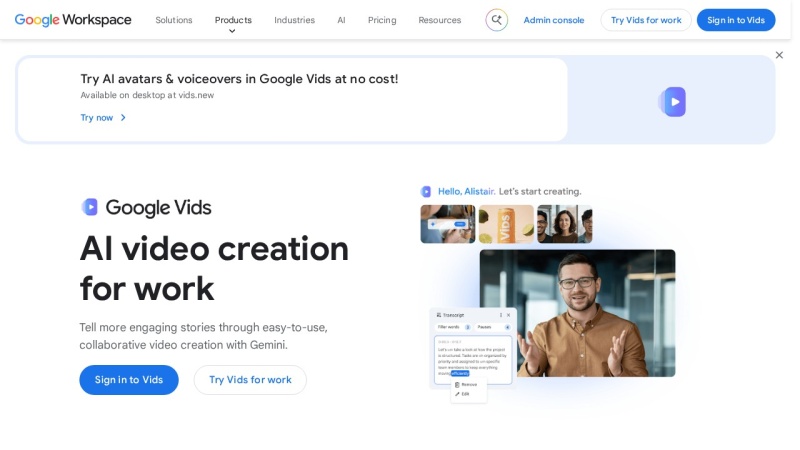Viewport: 800px width, 450px height.
Task: Click the Edit option in transcript menu
Action: click(462, 394)
